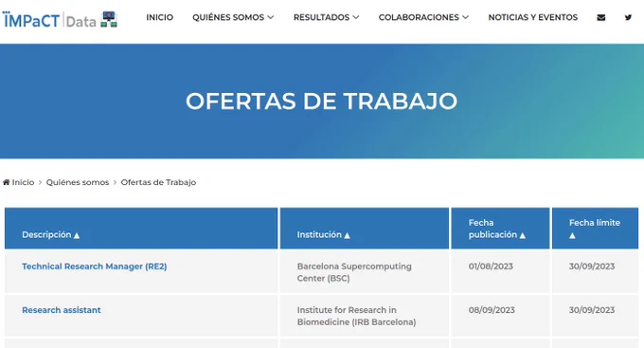Click the Inicio breadcrumb link

[x=23, y=182]
